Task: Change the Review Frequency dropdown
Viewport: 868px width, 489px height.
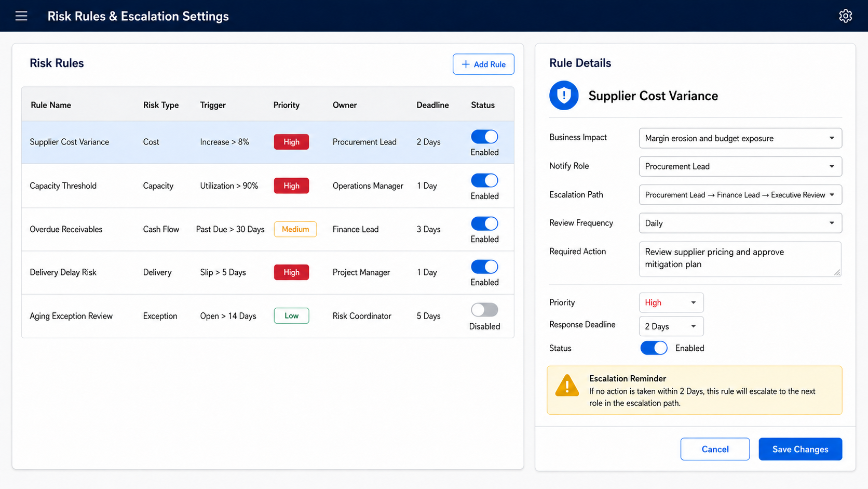Action: pos(740,223)
